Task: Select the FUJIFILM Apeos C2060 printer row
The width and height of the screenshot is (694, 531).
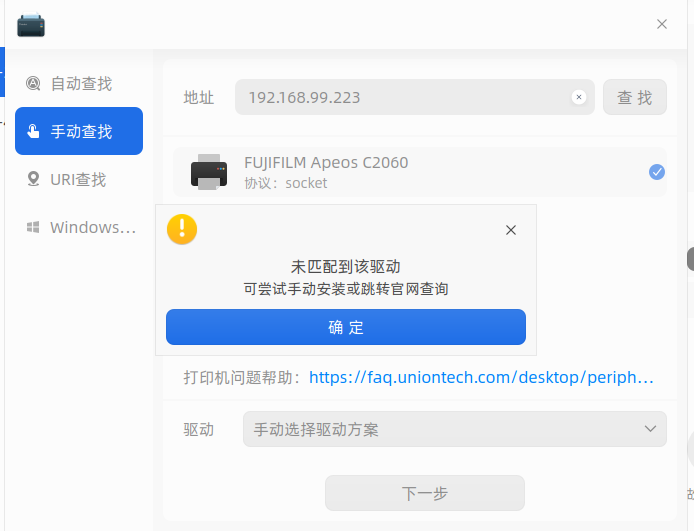Action: tap(420, 172)
